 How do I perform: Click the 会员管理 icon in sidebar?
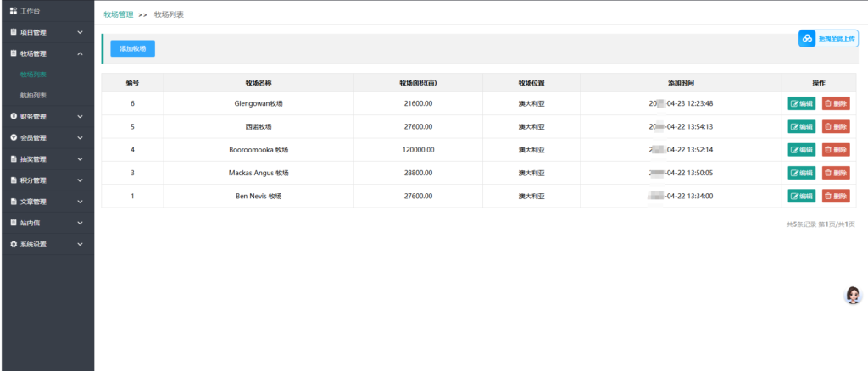(x=14, y=137)
